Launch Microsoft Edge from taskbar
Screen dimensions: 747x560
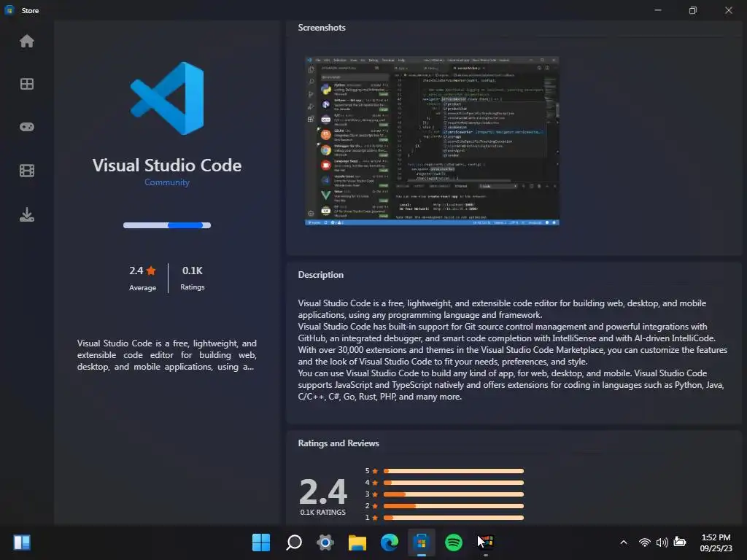(390, 542)
